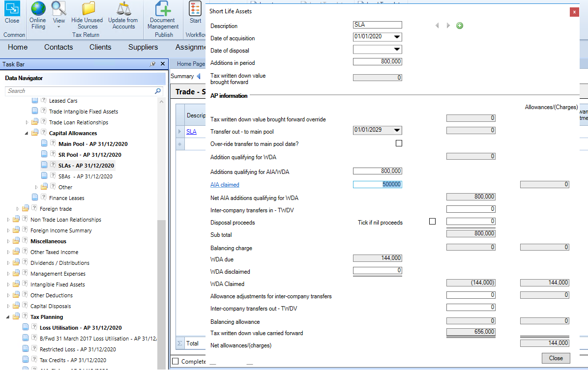Click Additions qualifying for AIA/WDA field

(377, 171)
